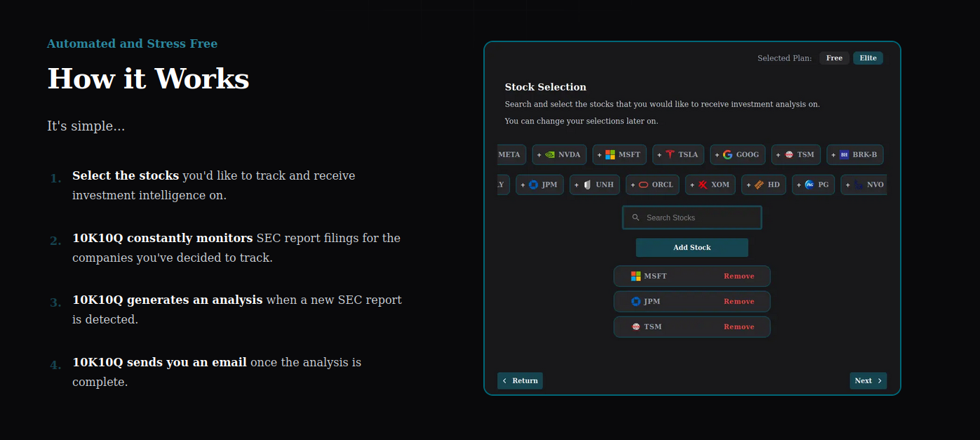Click the "It's simple..." text
This screenshot has width=980, height=440.
point(86,126)
